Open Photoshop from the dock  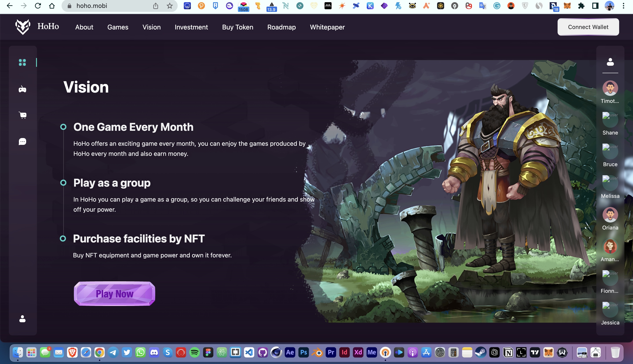coord(303,353)
